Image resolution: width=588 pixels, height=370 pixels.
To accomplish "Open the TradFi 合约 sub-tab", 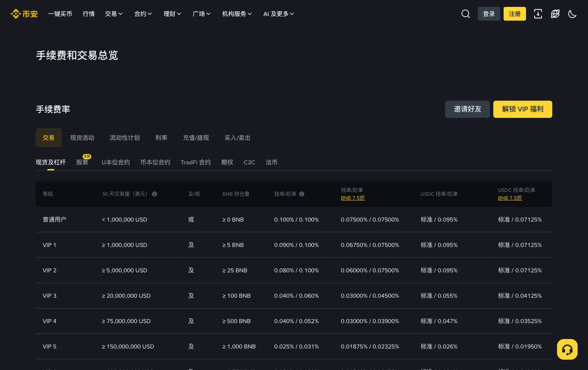I will pos(196,162).
